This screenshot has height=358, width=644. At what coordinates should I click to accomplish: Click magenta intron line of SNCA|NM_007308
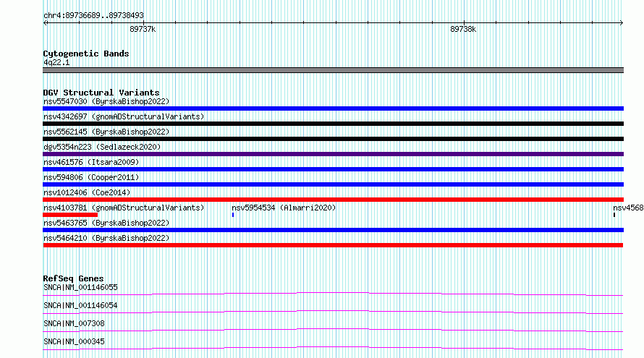[333, 329]
